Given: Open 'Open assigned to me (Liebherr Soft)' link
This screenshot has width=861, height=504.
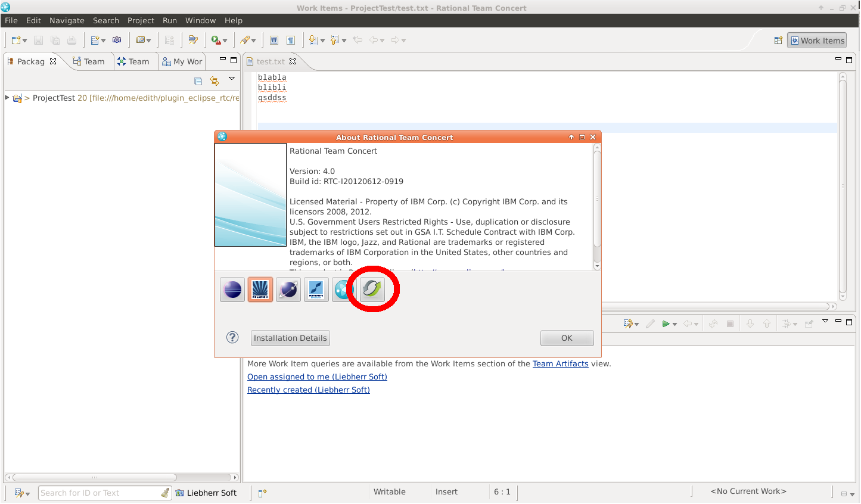Looking at the screenshot, I should click(x=317, y=377).
